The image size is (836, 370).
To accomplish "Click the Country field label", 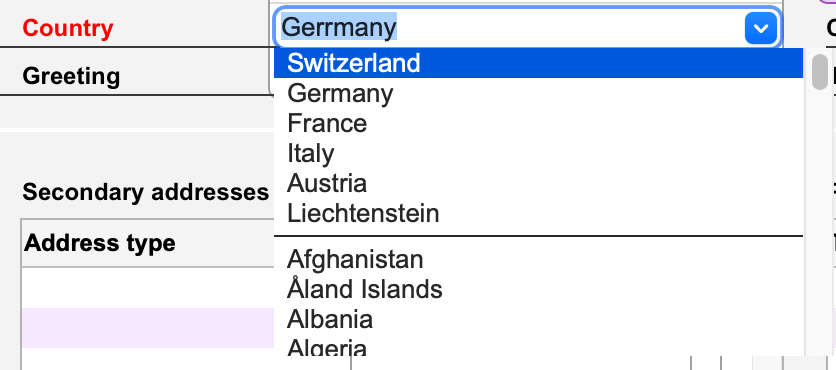I will point(68,28).
